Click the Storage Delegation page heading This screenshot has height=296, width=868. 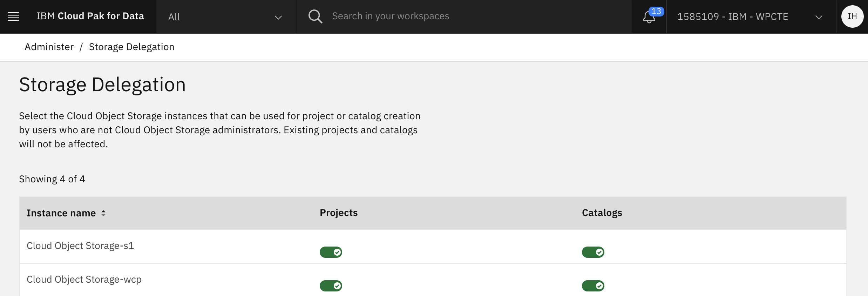coord(102,85)
